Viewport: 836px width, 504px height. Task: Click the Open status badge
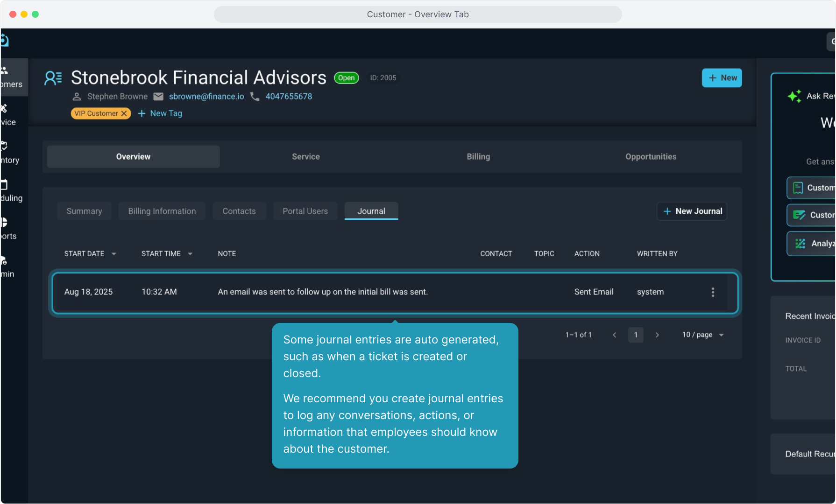(x=347, y=78)
